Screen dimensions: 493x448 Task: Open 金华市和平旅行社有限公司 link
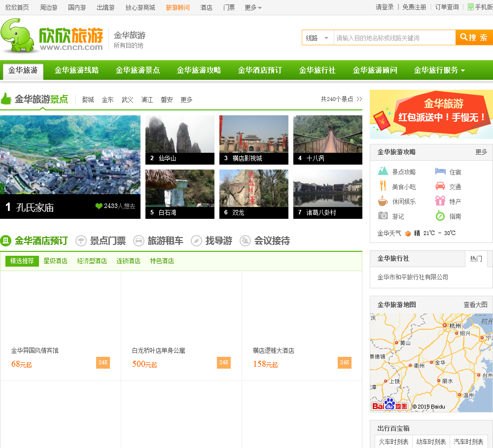click(413, 277)
